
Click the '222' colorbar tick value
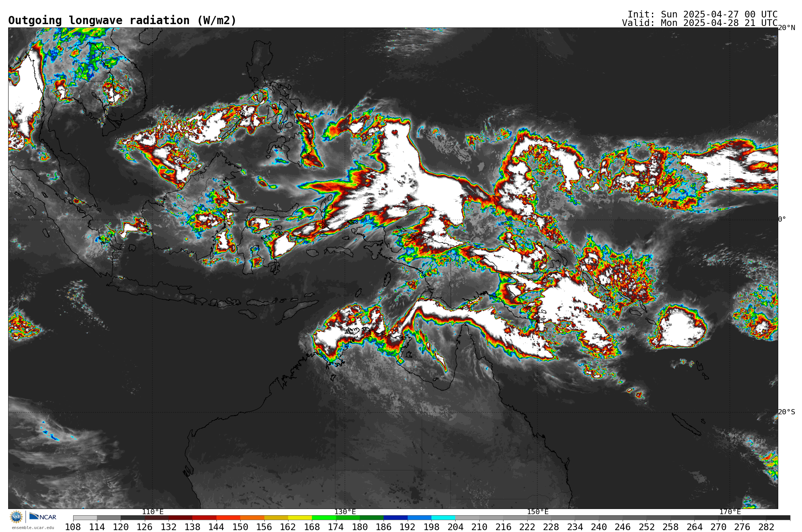(x=527, y=527)
